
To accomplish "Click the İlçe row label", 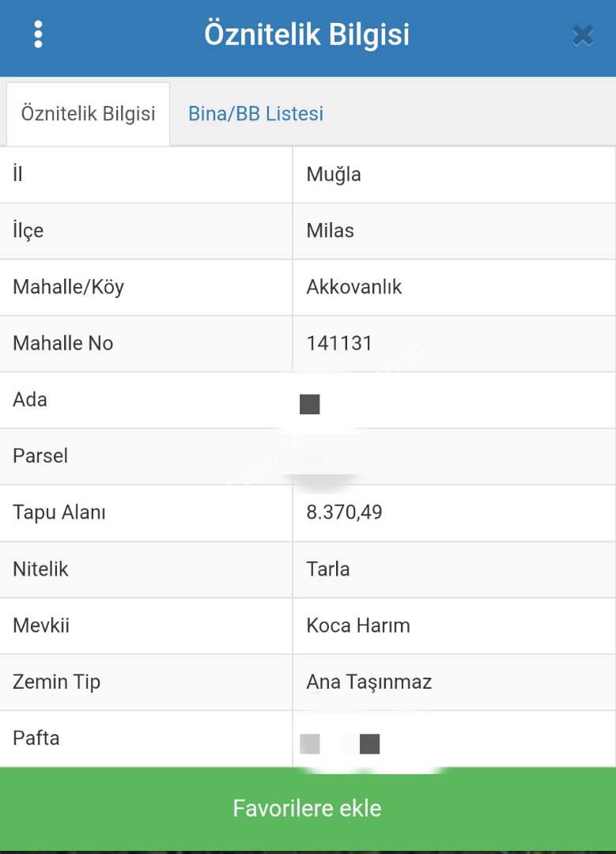I will [28, 231].
